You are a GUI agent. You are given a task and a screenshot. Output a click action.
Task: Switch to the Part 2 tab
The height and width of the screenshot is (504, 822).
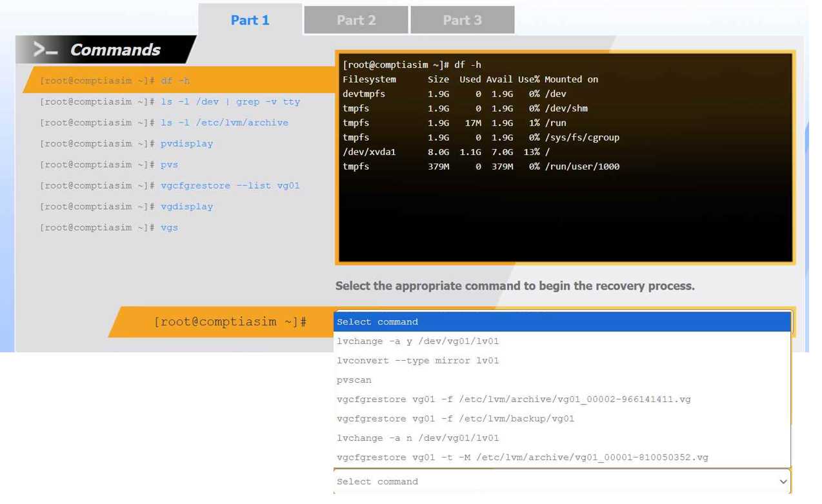click(x=356, y=19)
